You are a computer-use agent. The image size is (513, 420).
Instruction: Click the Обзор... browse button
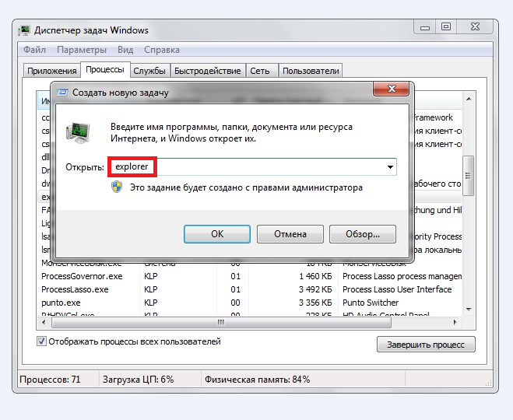(363, 234)
